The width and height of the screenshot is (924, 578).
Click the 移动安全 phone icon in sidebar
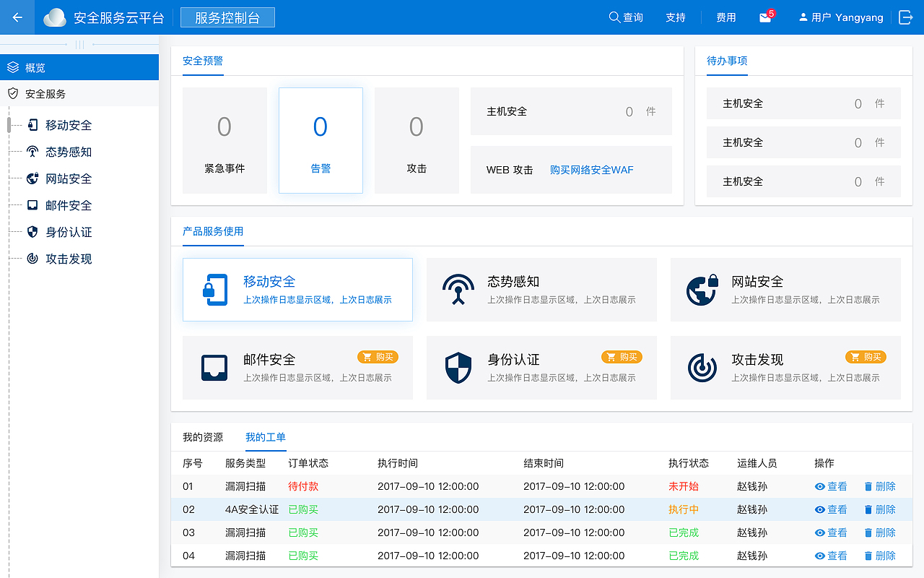[32, 125]
